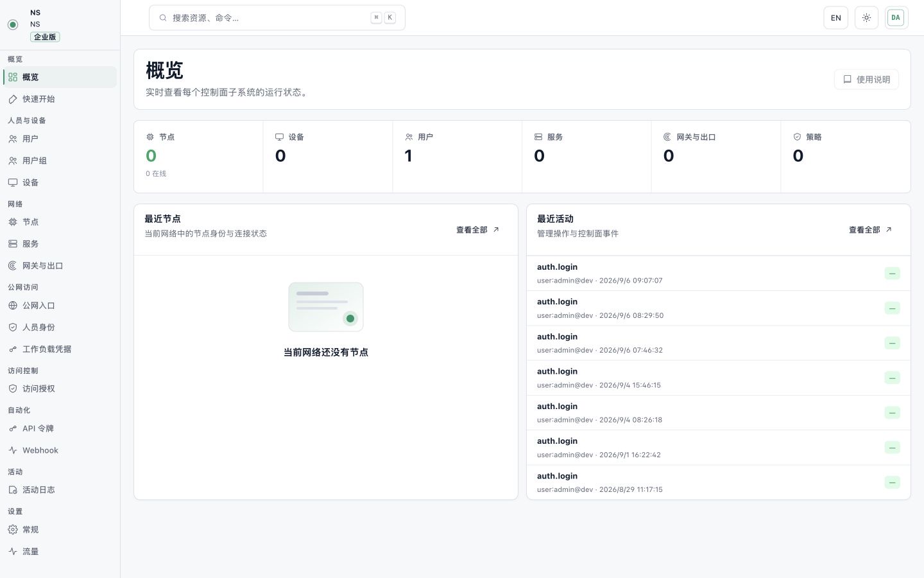Click the 设备 stat card
Screen dimensions: 924x578
point(328,157)
